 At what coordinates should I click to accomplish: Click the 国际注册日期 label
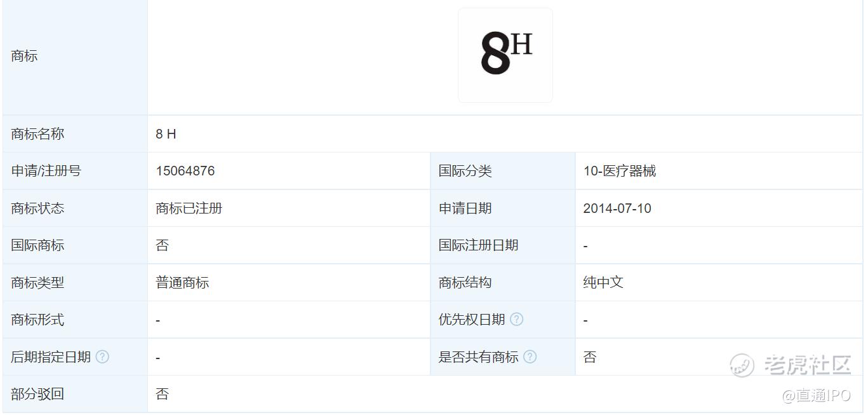tap(479, 245)
